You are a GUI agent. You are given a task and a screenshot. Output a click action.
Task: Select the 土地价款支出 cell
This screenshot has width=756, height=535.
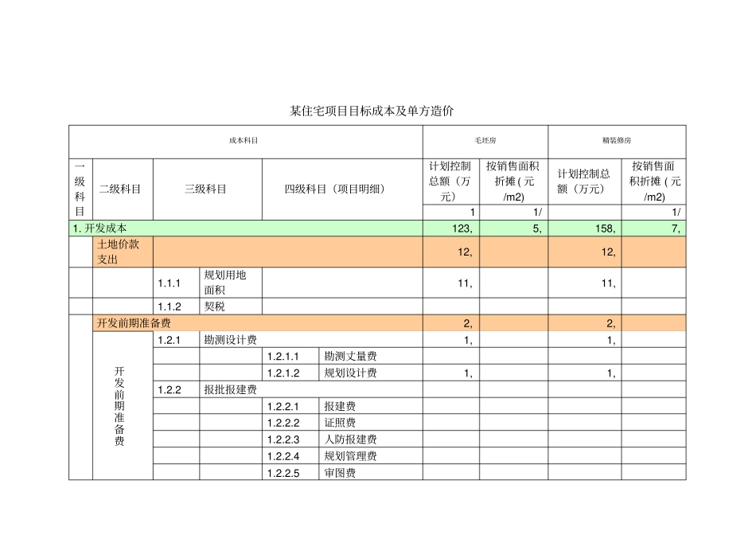point(123,252)
